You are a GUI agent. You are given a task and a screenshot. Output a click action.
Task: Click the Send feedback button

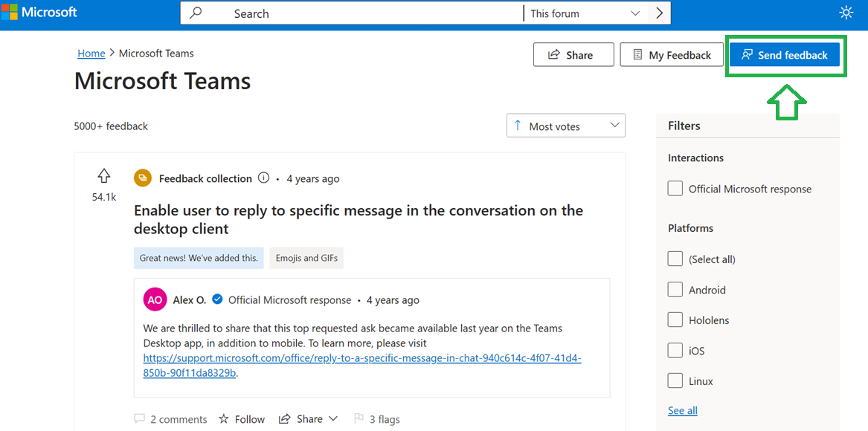(785, 55)
